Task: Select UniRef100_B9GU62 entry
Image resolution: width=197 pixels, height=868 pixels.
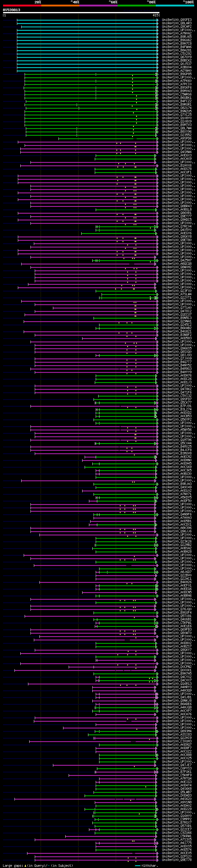Action: click(x=177, y=40)
